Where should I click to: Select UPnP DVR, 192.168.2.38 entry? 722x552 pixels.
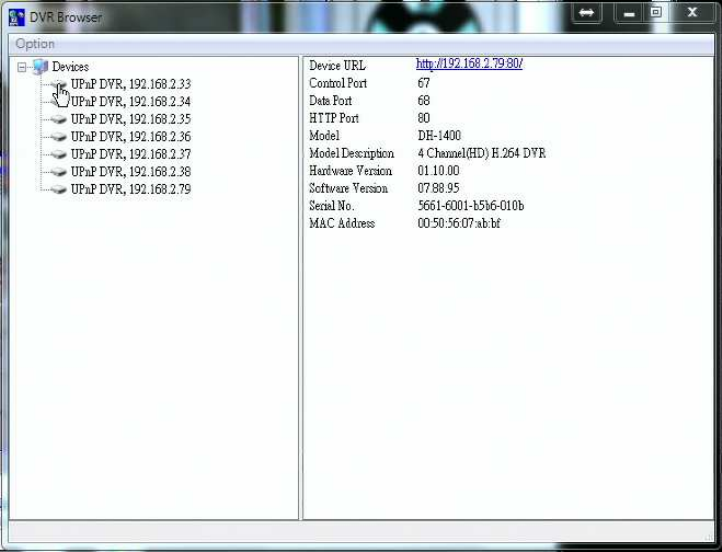pos(130,172)
